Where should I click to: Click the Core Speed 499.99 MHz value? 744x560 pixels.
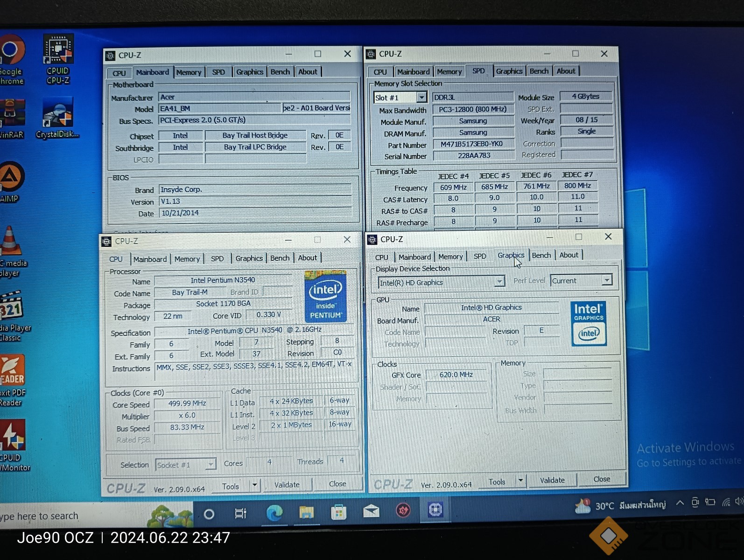tap(187, 403)
